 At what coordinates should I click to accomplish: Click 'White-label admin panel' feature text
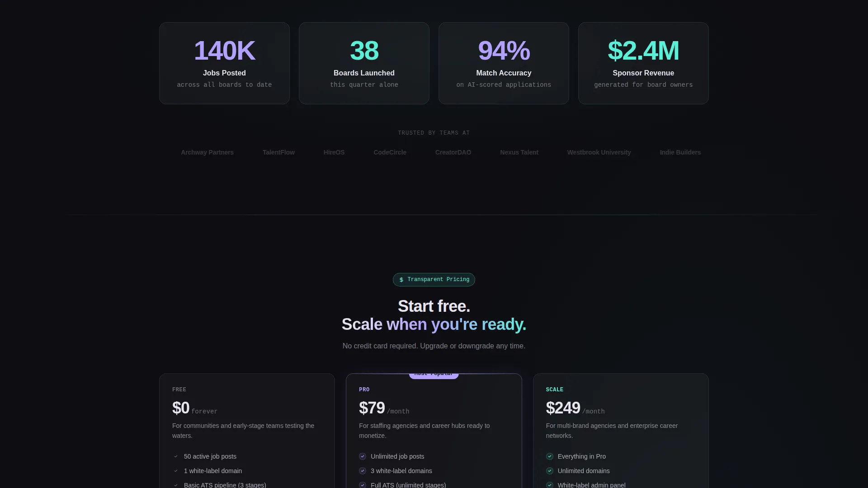[x=592, y=485]
